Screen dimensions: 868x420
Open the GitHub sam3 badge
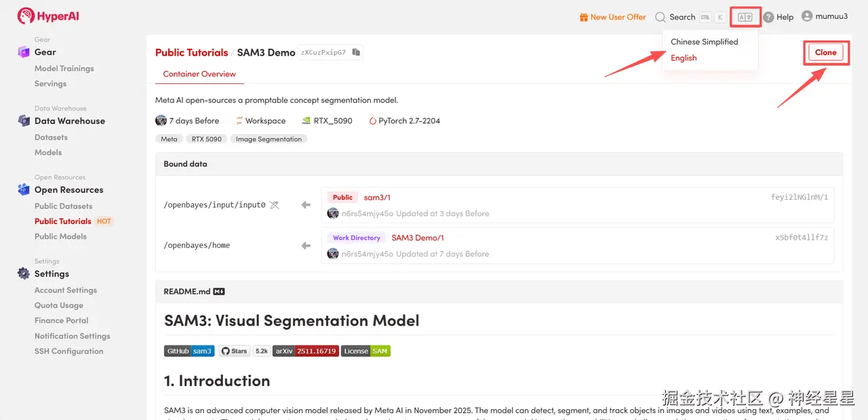(189, 351)
